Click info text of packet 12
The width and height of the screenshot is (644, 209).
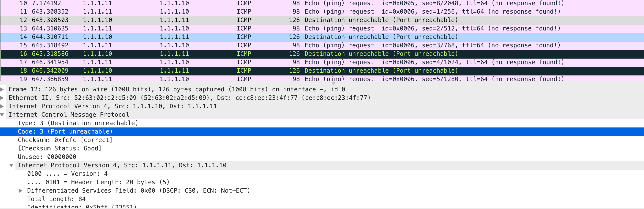381,20
